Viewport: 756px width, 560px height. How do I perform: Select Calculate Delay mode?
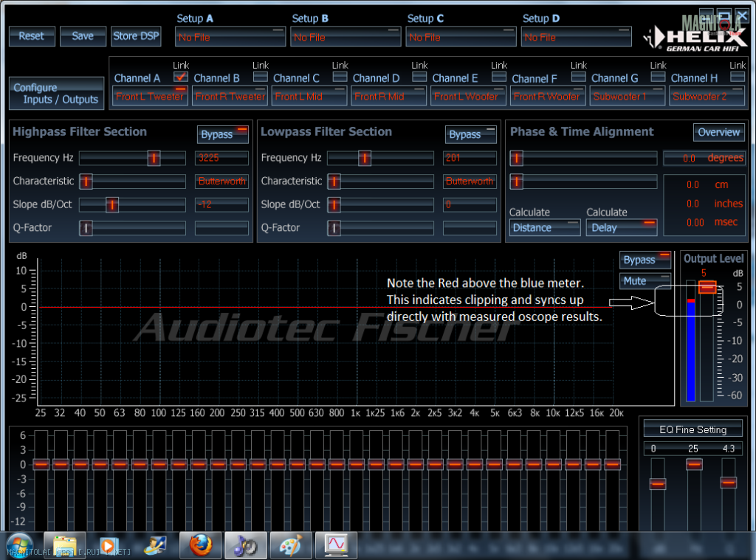(x=622, y=227)
